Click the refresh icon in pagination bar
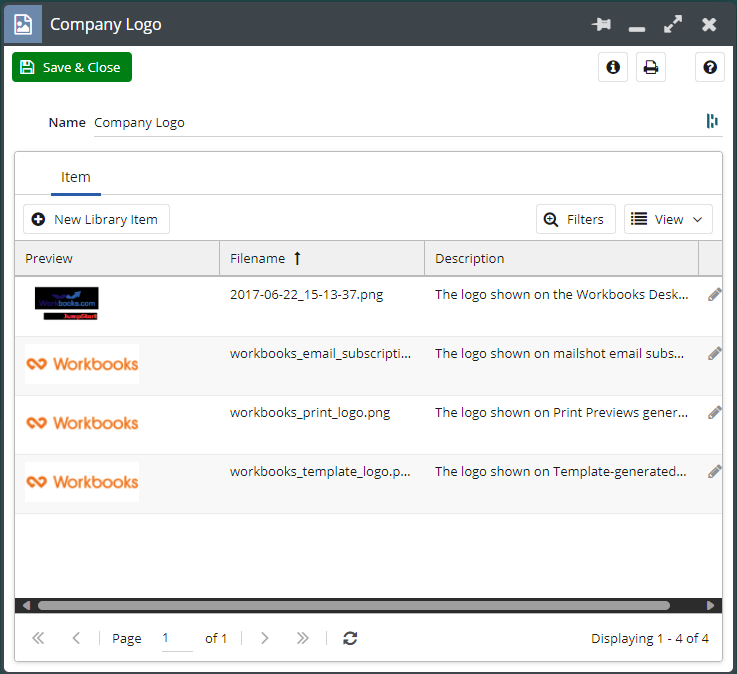The image size is (737, 674). 349,638
